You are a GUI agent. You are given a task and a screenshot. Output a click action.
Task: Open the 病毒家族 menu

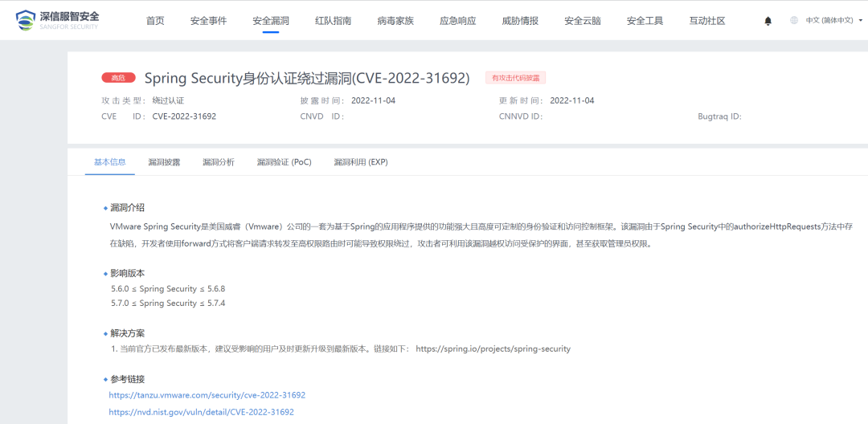tap(395, 21)
